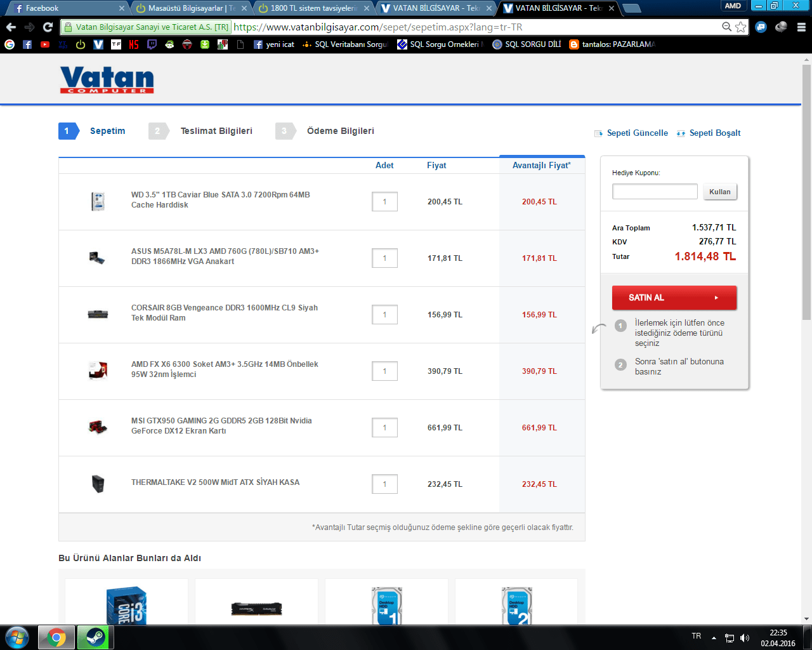Click the network tray icon
The height and width of the screenshot is (650, 812).
(x=730, y=637)
